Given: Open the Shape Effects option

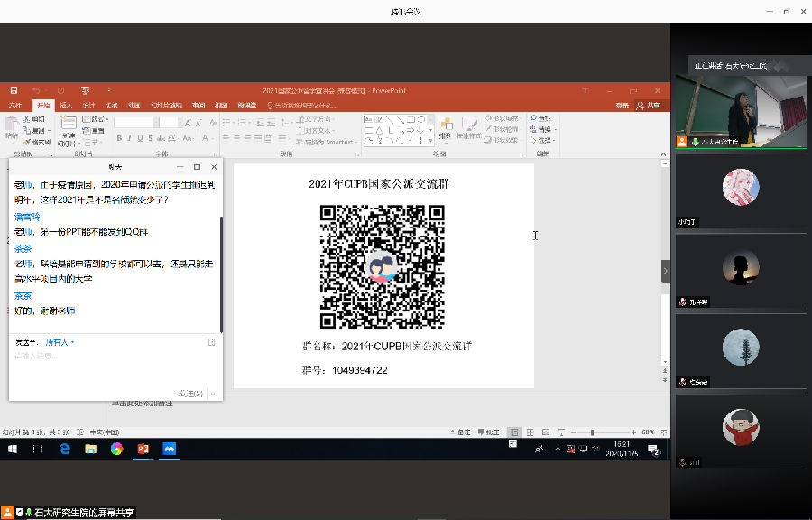Looking at the screenshot, I should (x=503, y=140).
